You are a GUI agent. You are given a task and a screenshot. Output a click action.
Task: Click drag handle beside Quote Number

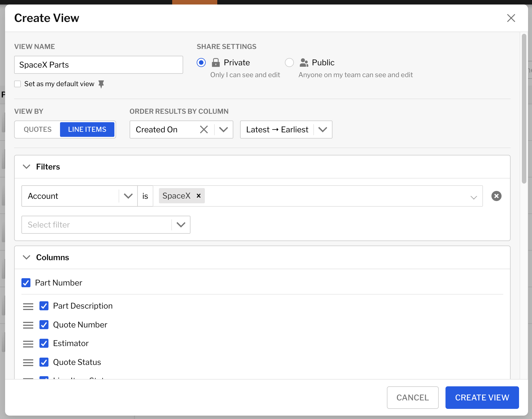[x=28, y=325]
